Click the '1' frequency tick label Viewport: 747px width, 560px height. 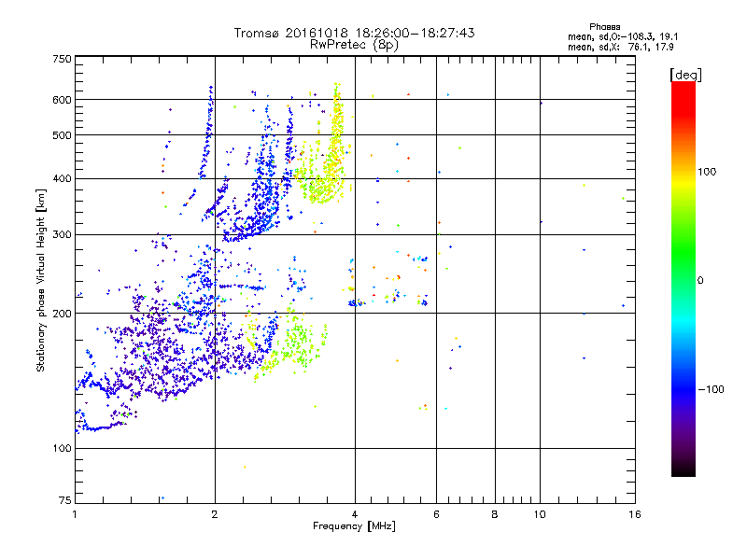[x=75, y=514]
